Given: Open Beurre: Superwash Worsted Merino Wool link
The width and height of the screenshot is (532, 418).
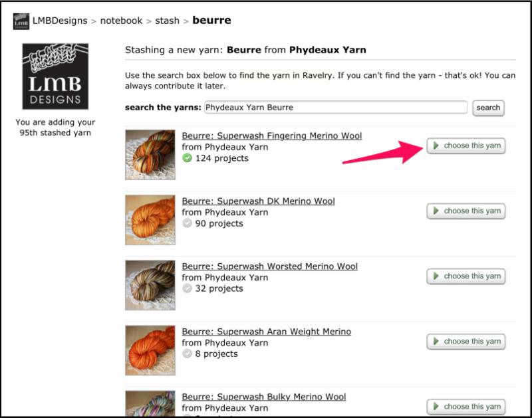Looking at the screenshot, I should pyautogui.click(x=269, y=266).
